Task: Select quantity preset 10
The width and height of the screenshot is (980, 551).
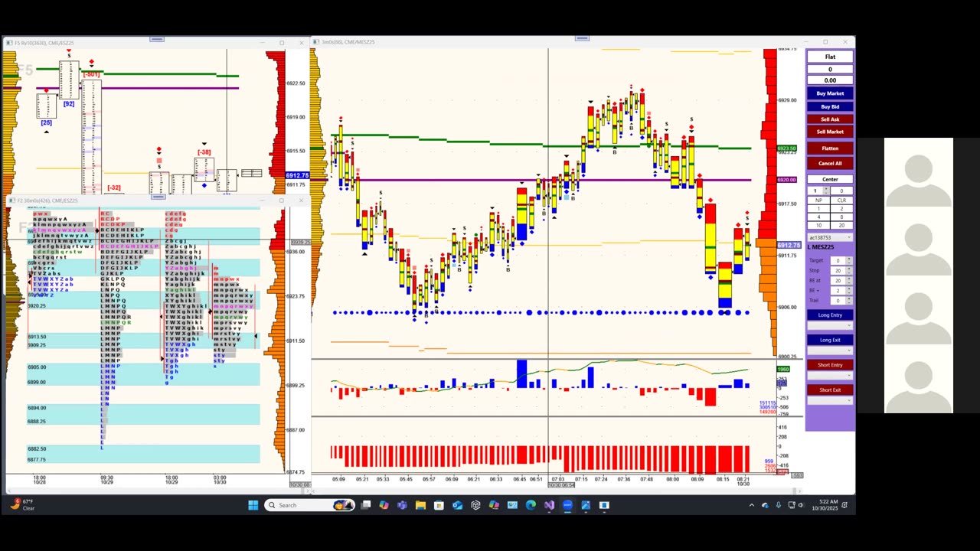Action: click(x=818, y=225)
